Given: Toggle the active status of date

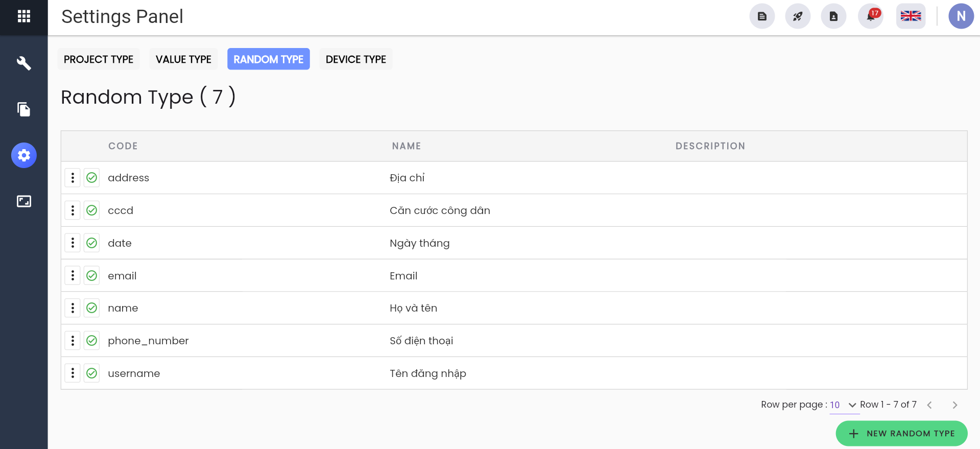Looking at the screenshot, I should pyautogui.click(x=92, y=243).
